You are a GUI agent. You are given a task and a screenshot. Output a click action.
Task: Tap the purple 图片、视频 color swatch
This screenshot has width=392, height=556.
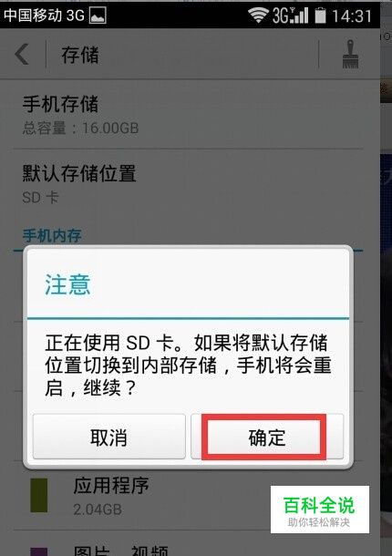[x=38, y=551]
